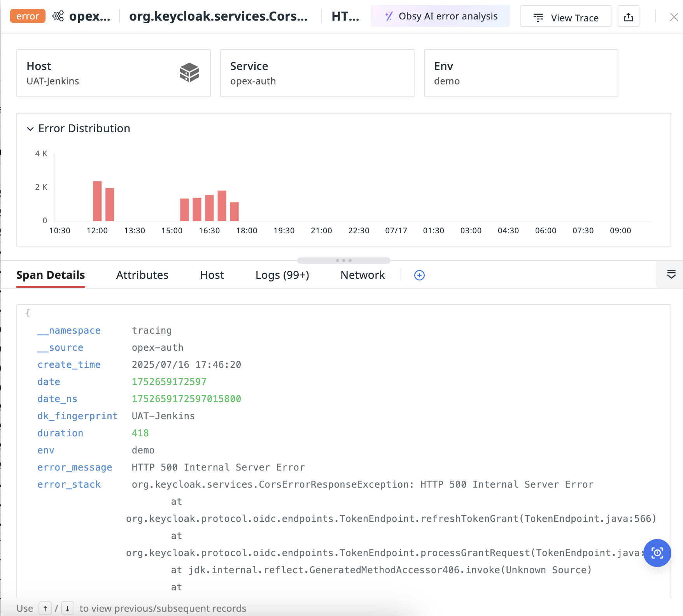Image resolution: width=683 pixels, height=616 pixels.
Task: Click the truncated HT... header title
Action: [x=345, y=16]
